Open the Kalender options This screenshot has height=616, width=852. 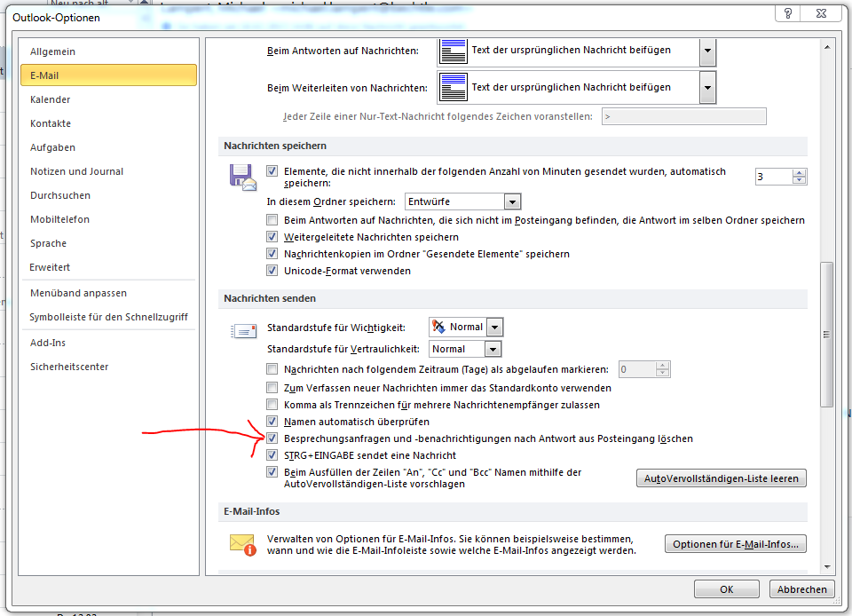point(108,99)
